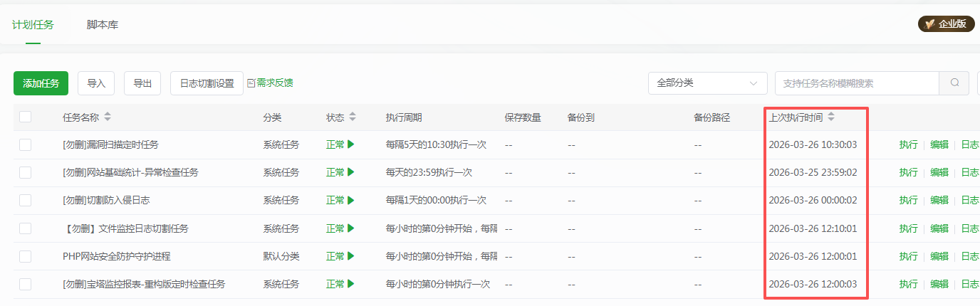The height and width of the screenshot is (306, 980).
Task: Click the 默认分类 category cell
Action: (x=281, y=256)
